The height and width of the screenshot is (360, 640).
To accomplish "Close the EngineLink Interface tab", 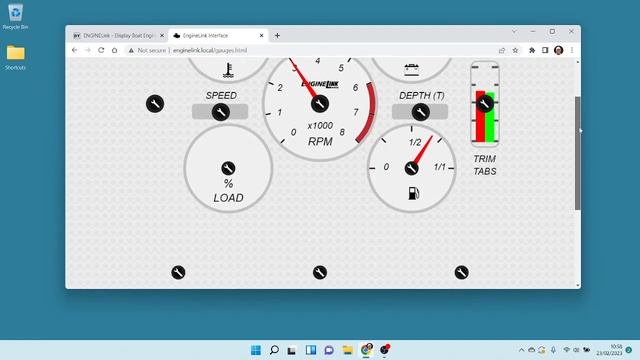I will pos(262,36).
